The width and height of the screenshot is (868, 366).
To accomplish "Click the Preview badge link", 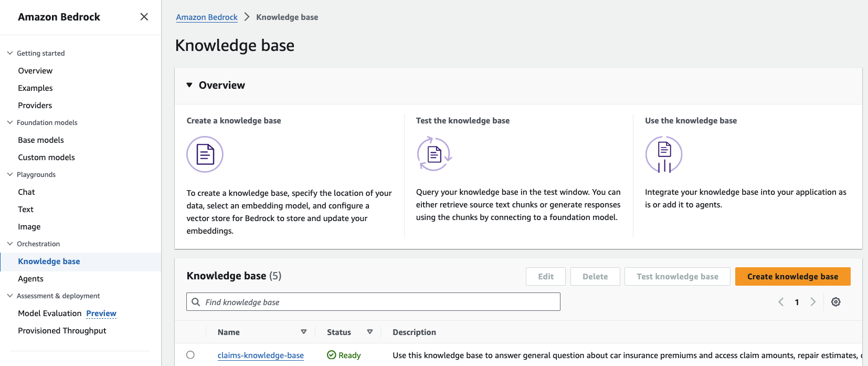I will (x=101, y=313).
